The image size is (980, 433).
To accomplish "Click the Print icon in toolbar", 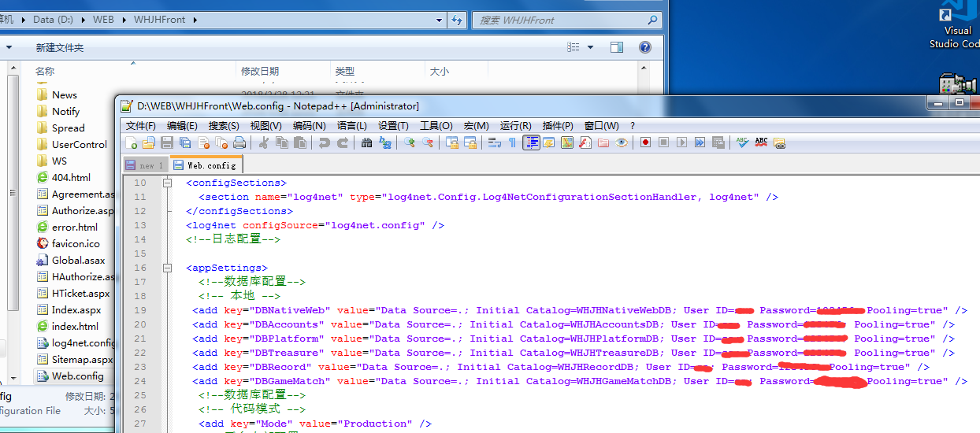I will pos(239,142).
